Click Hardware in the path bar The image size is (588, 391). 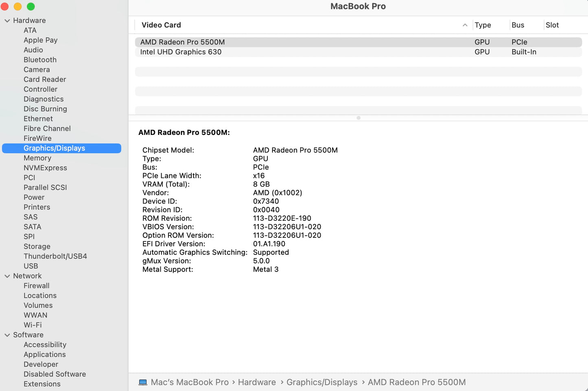click(x=257, y=382)
